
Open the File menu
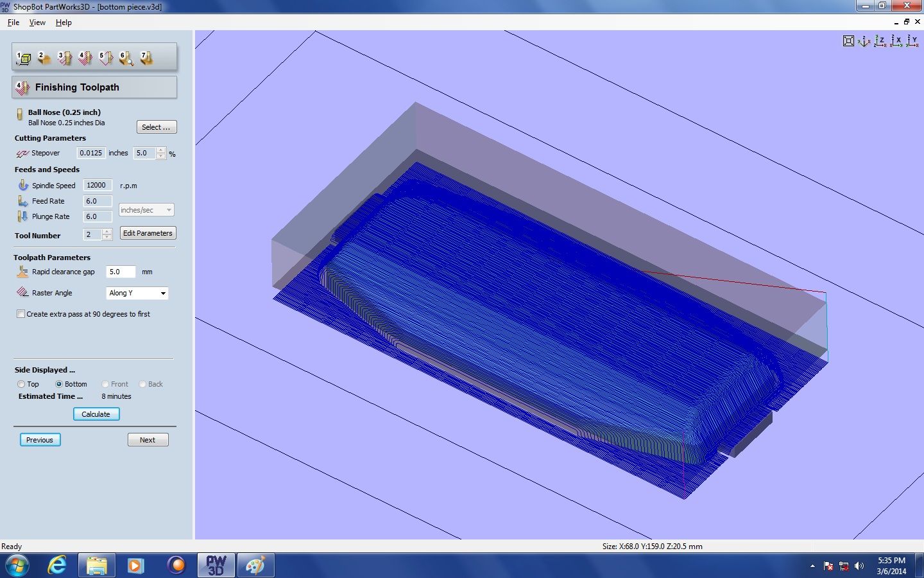(13, 22)
